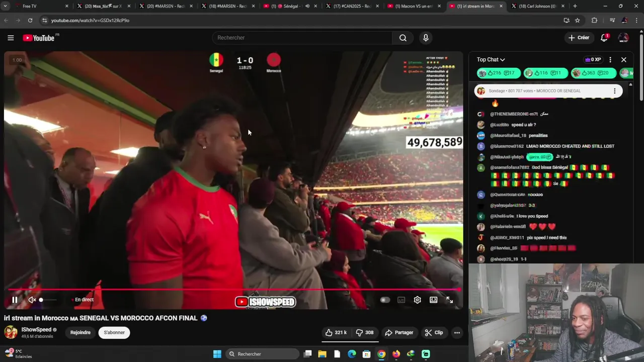644x362 pixels.
Task: Open IShowSpeed channel avatar
Action: pos(11,332)
